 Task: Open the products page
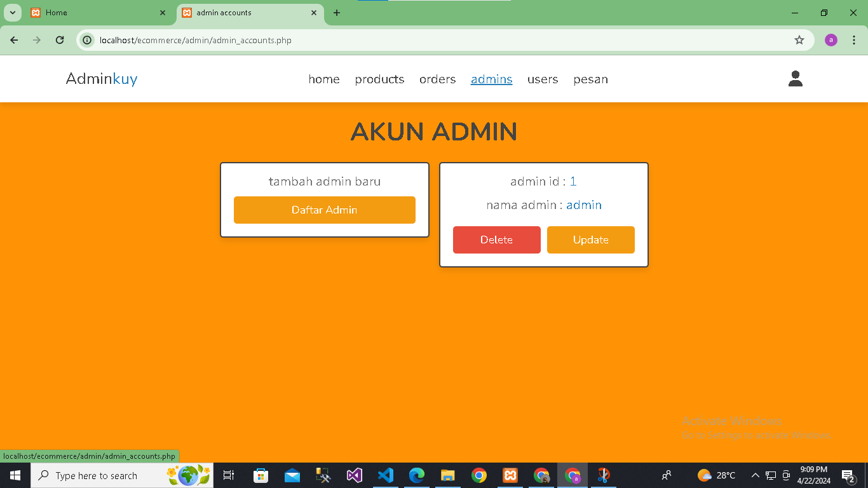tap(379, 79)
